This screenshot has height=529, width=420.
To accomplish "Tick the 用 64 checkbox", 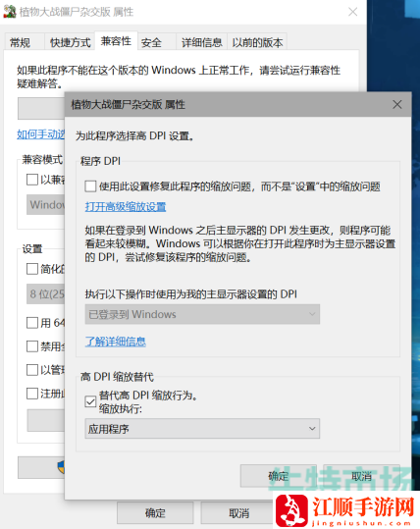I will click(32, 323).
